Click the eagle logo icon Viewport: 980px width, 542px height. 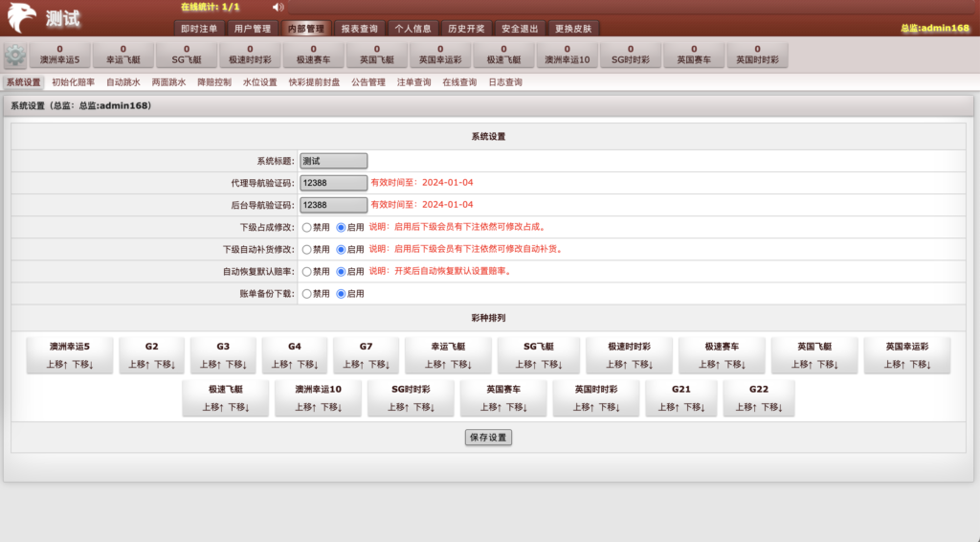(x=21, y=17)
